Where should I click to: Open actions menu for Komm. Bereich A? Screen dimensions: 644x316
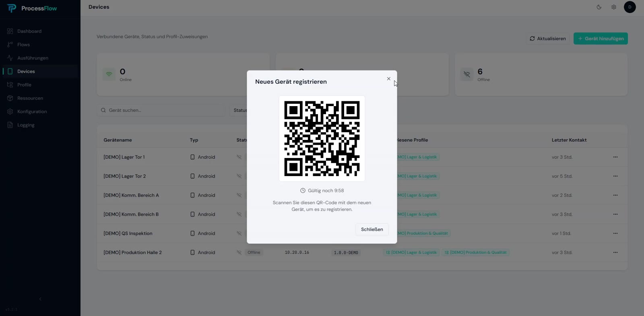[615, 195]
